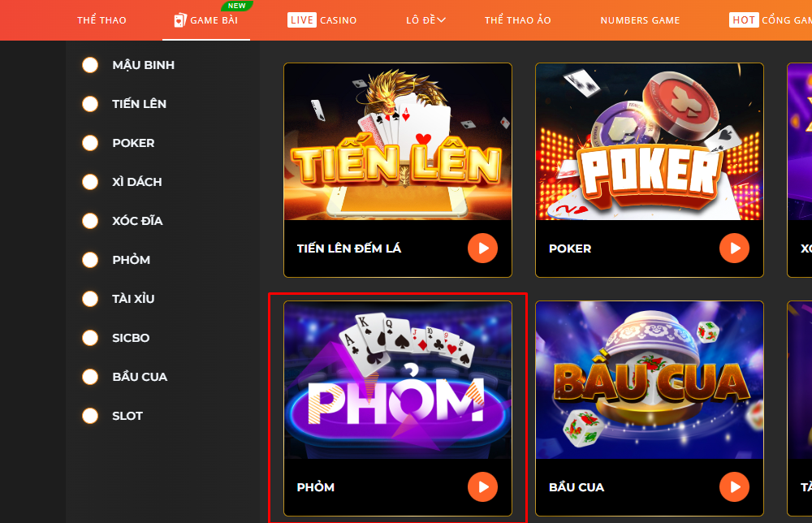Start Phỏm with its play icon

[x=482, y=486]
